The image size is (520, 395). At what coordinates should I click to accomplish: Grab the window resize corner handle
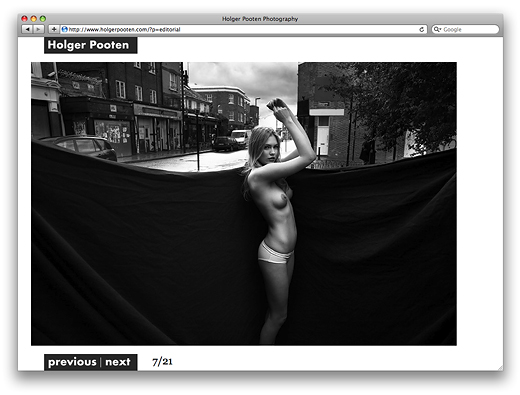point(500,367)
